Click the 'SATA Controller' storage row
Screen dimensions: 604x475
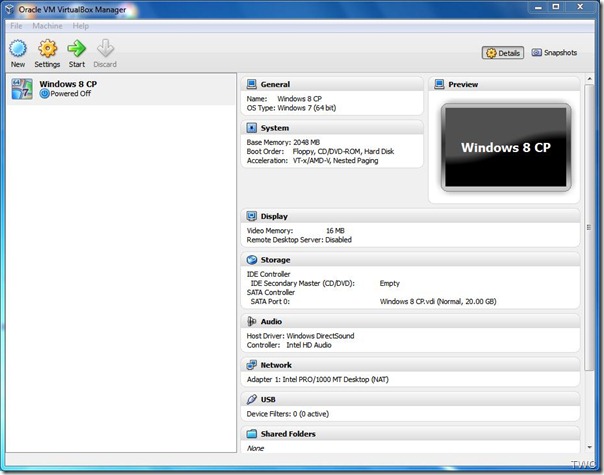[271, 292]
